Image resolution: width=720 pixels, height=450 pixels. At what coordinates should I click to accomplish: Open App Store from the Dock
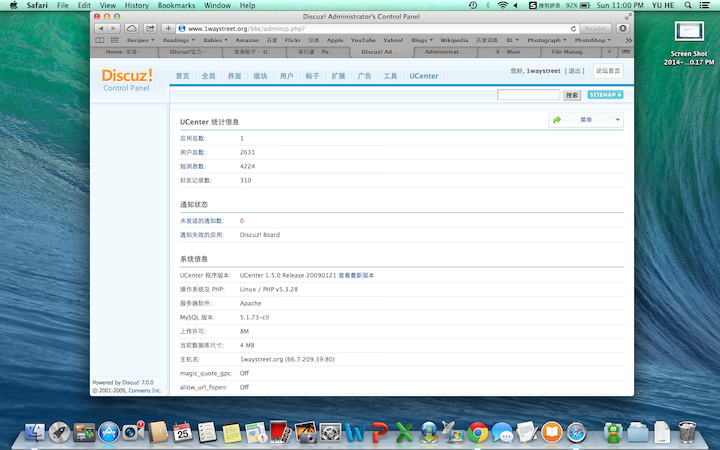(109, 433)
